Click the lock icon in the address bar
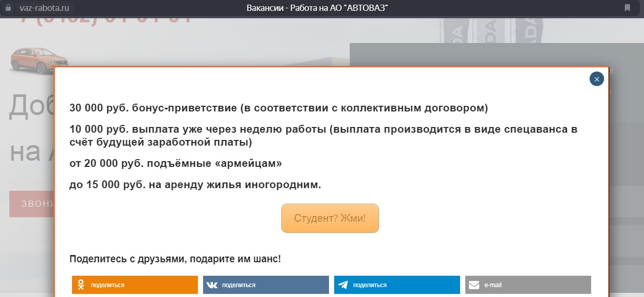The width and height of the screenshot is (644, 297). click(7, 8)
